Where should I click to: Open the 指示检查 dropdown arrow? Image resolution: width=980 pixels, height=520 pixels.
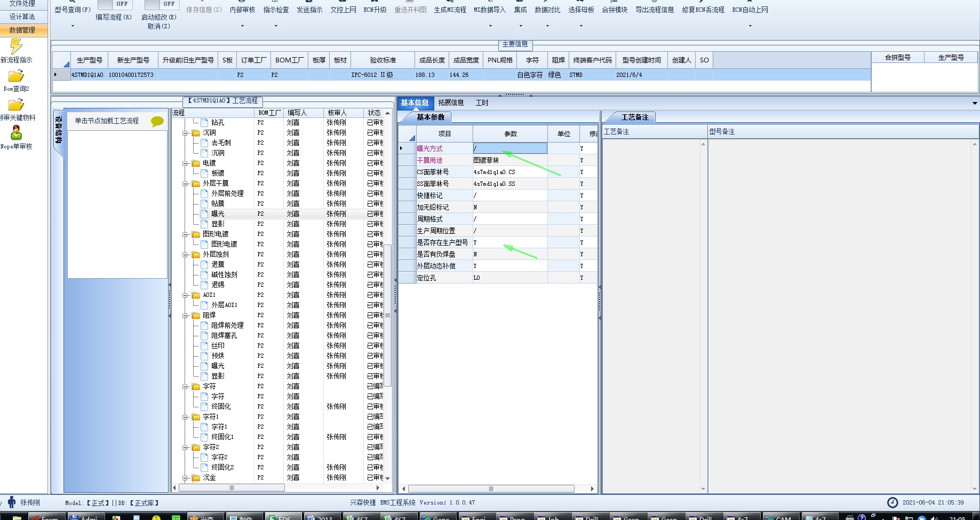pyautogui.click(x=276, y=26)
